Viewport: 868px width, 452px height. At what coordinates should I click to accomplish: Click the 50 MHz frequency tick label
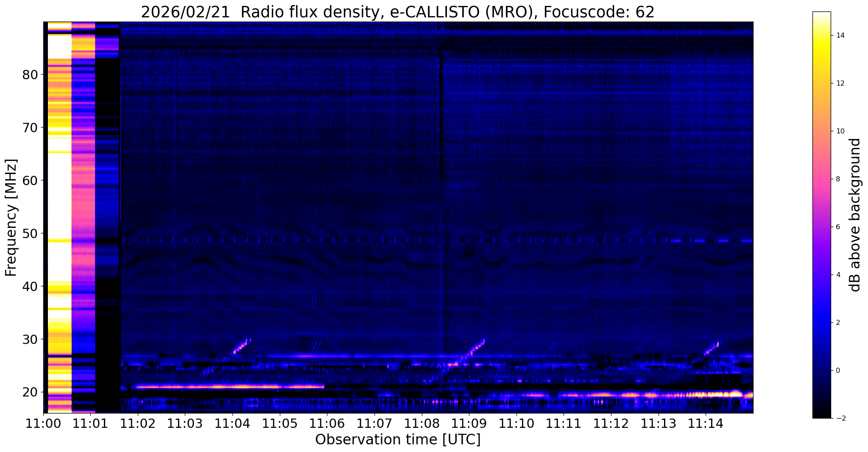pyautogui.click(x=30, y=233)
